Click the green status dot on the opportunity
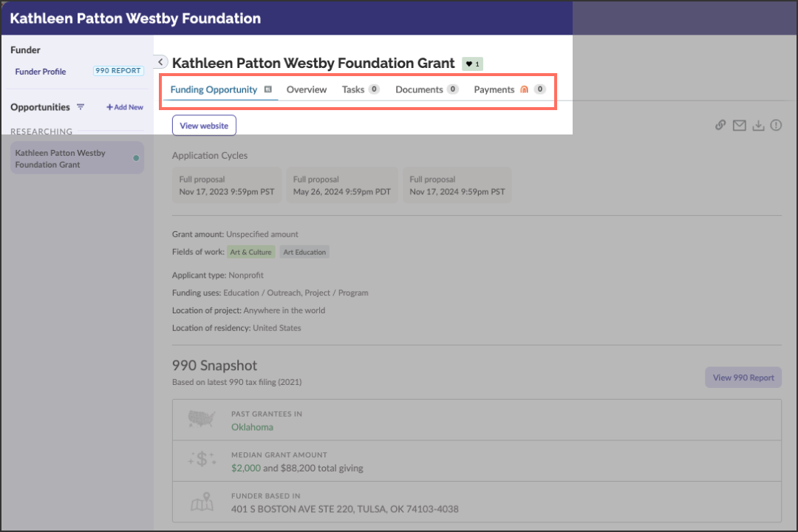 pos(137,158)
